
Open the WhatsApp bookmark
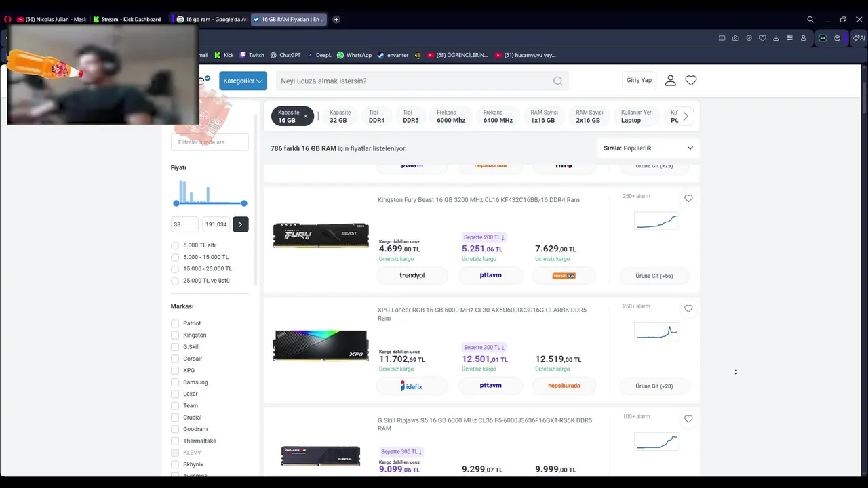pyautogui.click(x=355, y=55)
